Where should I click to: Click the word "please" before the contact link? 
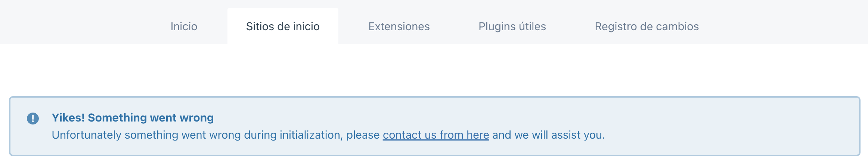point(363,135)
